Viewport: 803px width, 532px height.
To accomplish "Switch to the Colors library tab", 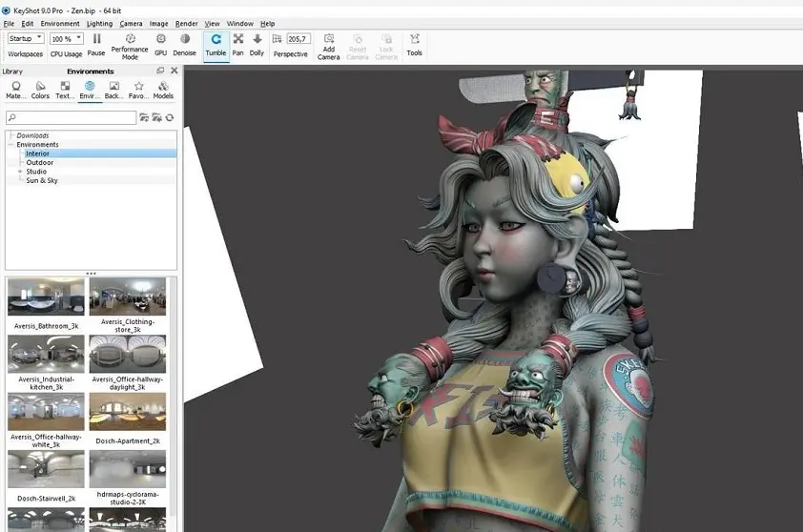I will click(40, 91).
